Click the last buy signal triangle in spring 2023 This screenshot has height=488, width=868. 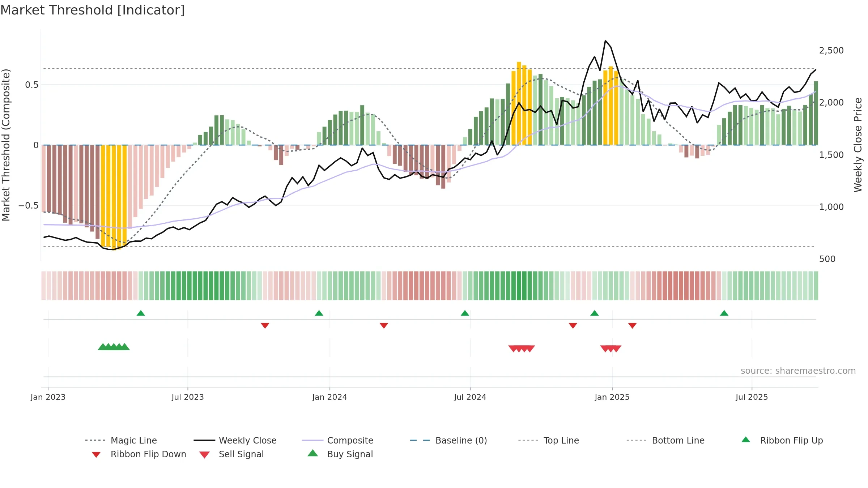pos(125,347)
